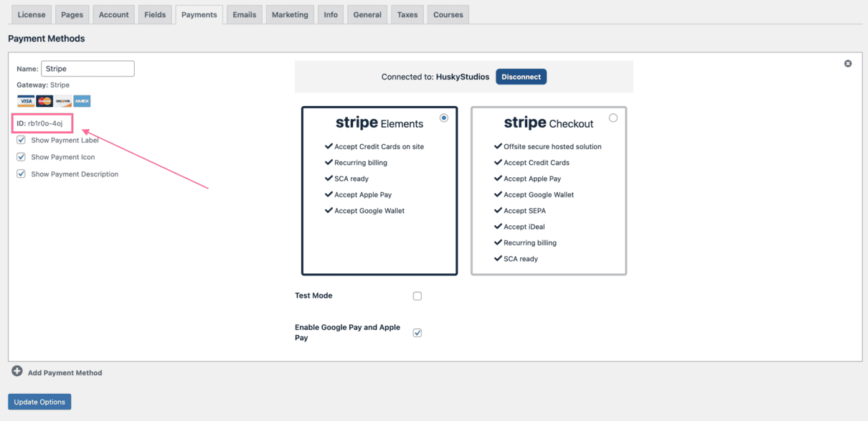The height and width of the screenshot is (421, 868).
Task: Click the Add Payment Method link
Action: [x=65, y=373]
